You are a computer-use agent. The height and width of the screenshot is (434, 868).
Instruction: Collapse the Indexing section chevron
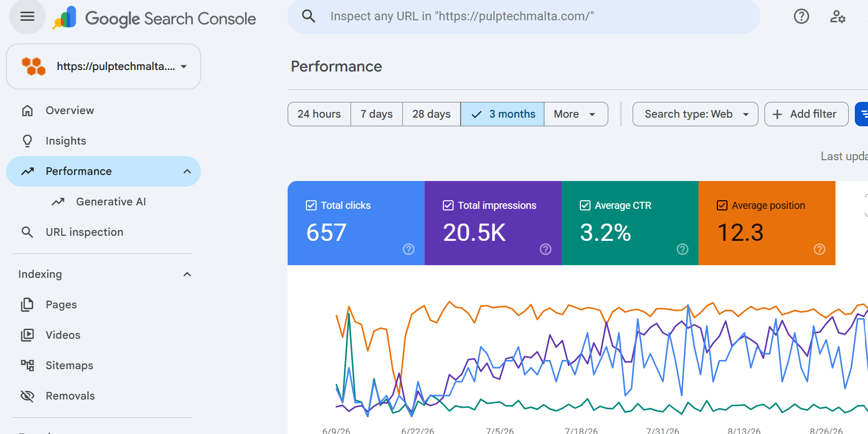coord(187,274)
